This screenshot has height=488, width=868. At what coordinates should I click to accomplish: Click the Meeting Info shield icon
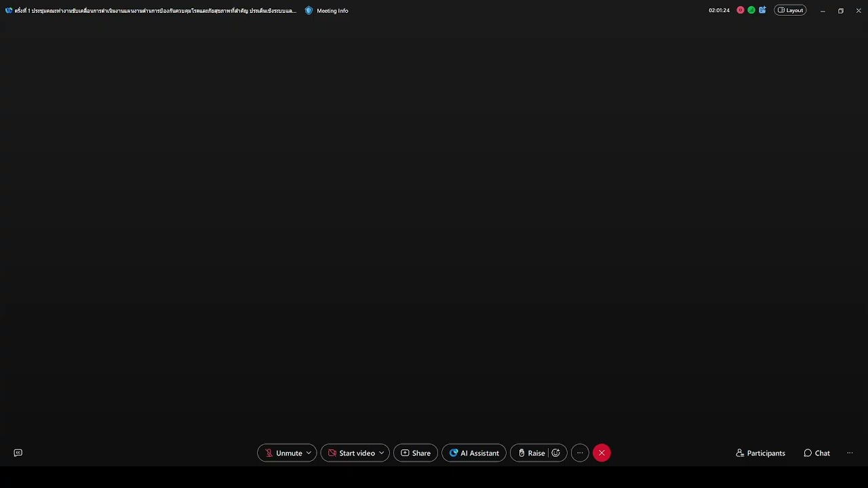tap(309, 11)
